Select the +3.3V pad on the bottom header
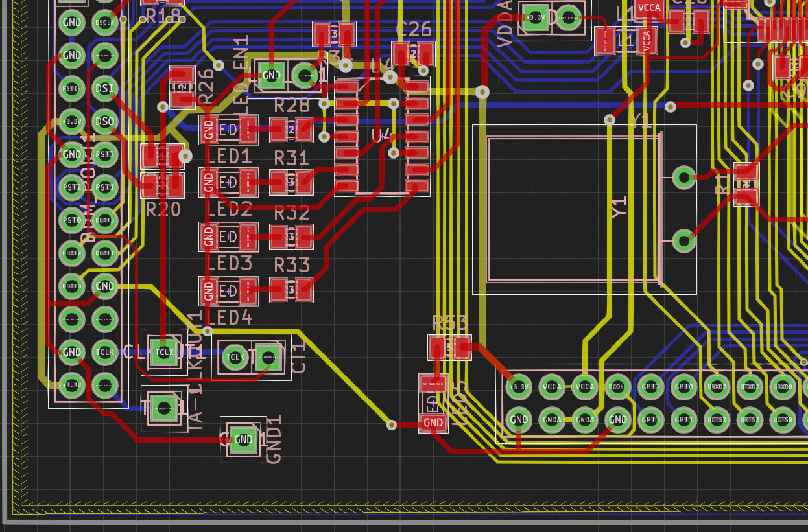 519,387
